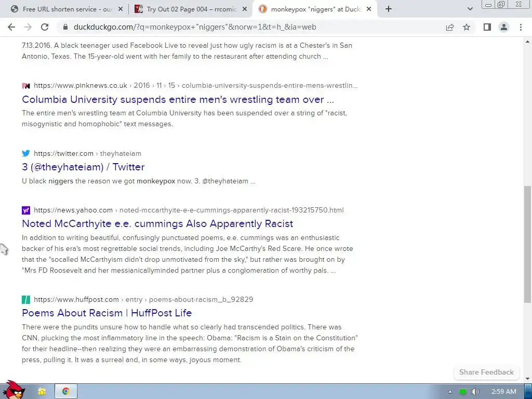Share this page icon in address bar
Screen dimensions: 532x399
(x=450, y=27)
